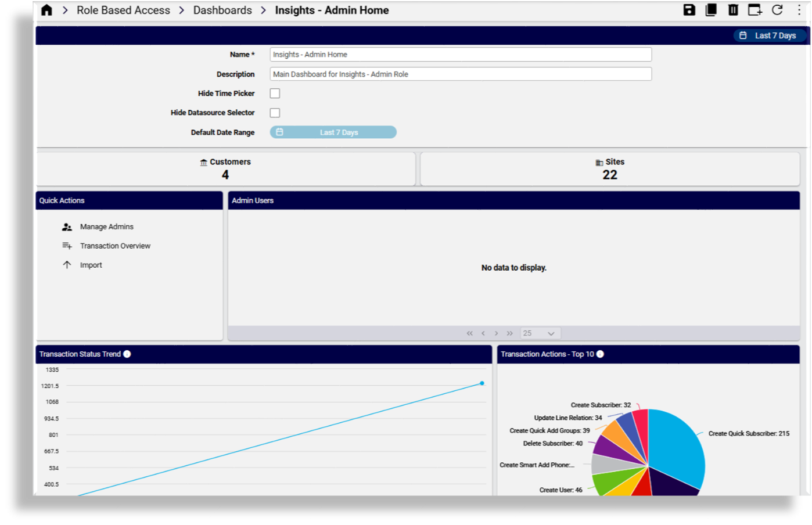Open the Default Date Range calendar picker

(333, 132)
